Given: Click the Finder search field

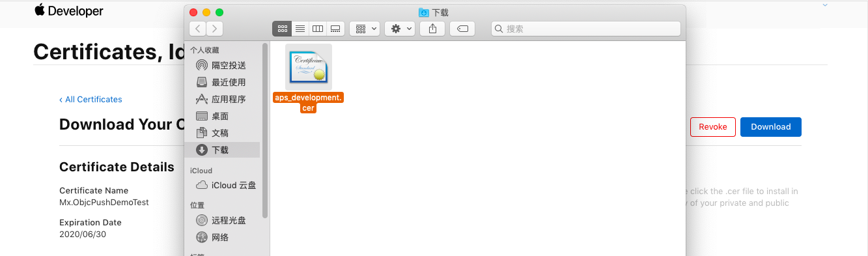Looking at the screenshot, I should 585,29.
